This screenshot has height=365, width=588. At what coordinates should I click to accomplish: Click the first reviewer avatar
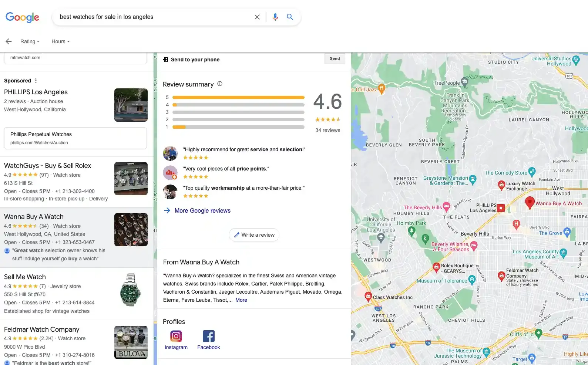(x=170, y=153)
